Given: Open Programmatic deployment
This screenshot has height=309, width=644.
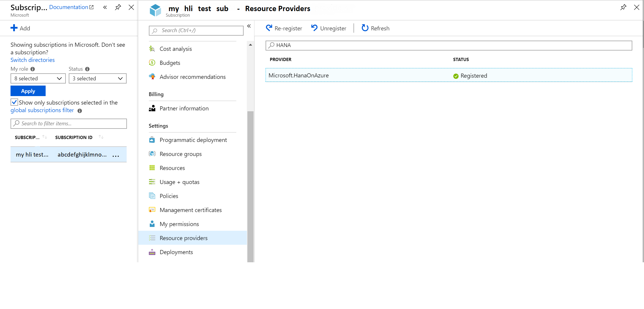Looking at the screenshot, I should (x=193, y=140).
